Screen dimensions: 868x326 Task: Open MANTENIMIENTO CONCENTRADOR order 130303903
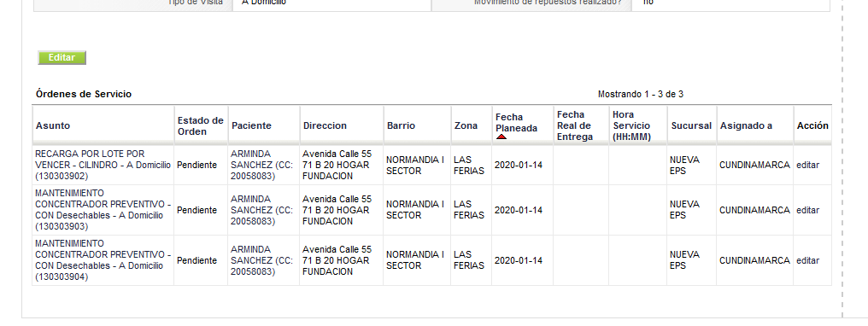click(103, 210)
